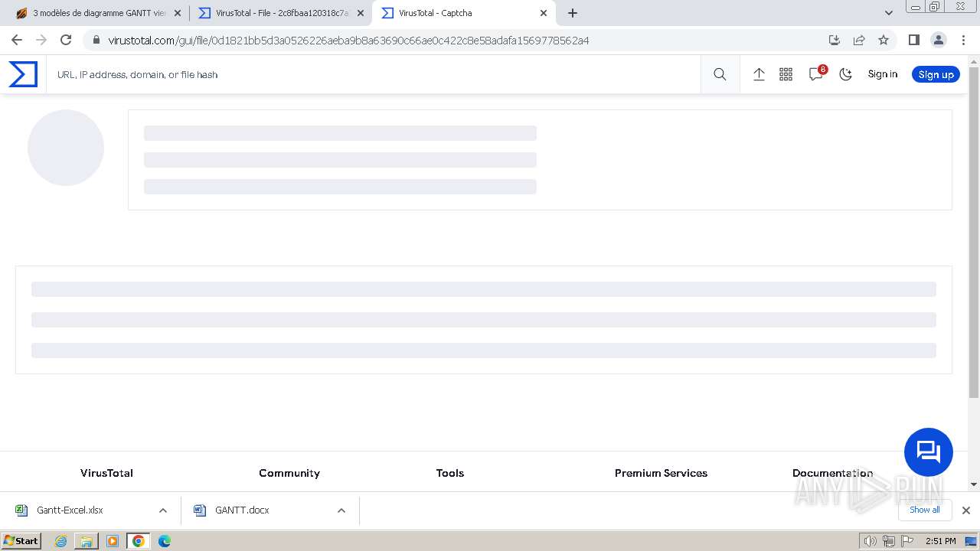
Task: Click the search magnifier icon
Action: [720, 74]
